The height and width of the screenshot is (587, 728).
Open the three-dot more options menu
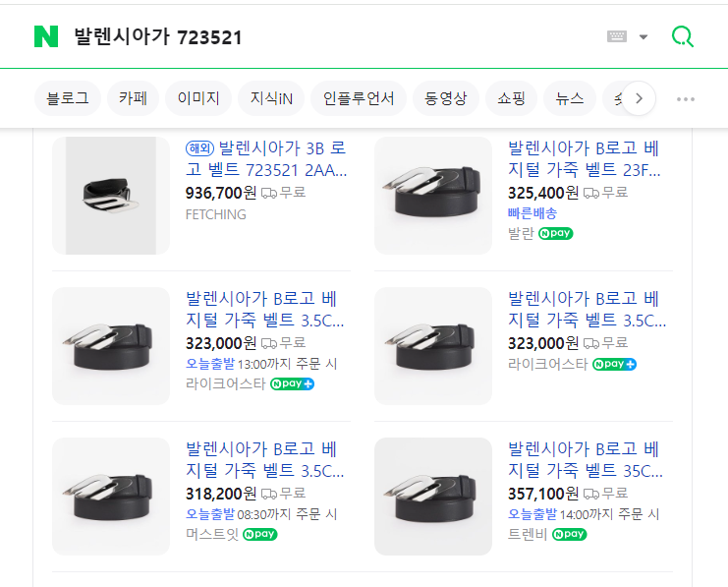686,98
